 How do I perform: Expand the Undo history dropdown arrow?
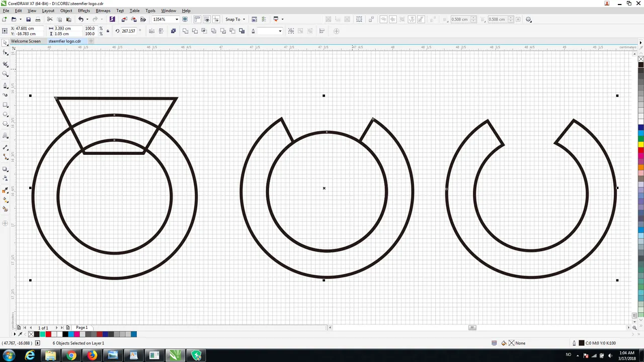(87, 19)
